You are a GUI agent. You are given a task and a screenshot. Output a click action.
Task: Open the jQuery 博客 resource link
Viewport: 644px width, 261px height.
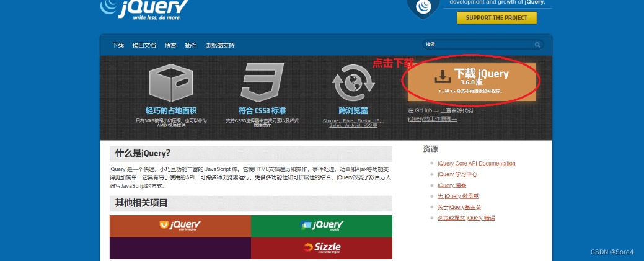click(452, 185)
